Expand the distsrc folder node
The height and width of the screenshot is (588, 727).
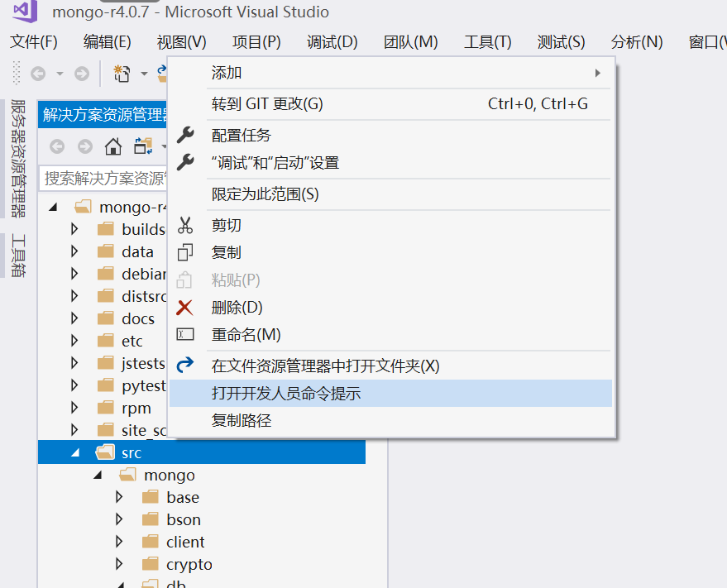(74, 296)
